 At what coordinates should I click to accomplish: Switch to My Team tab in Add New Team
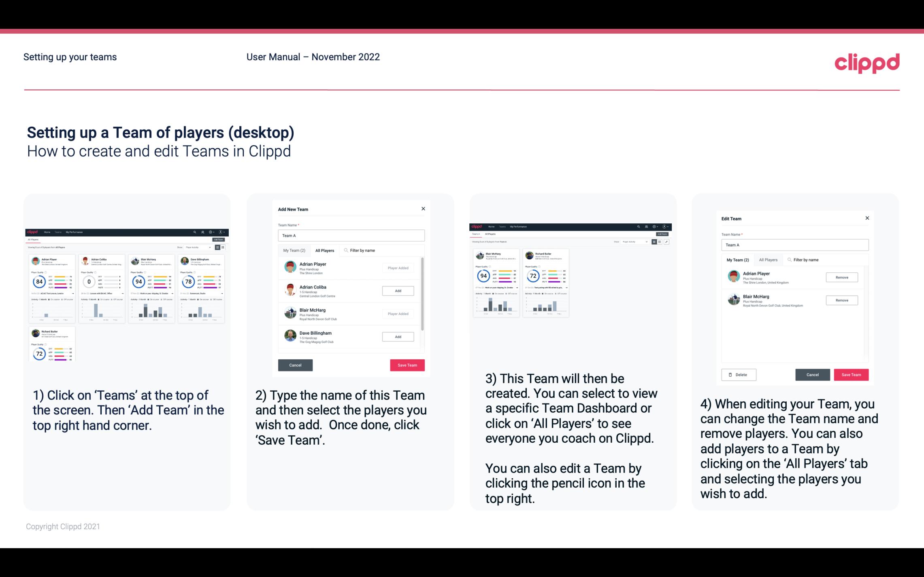294,250
